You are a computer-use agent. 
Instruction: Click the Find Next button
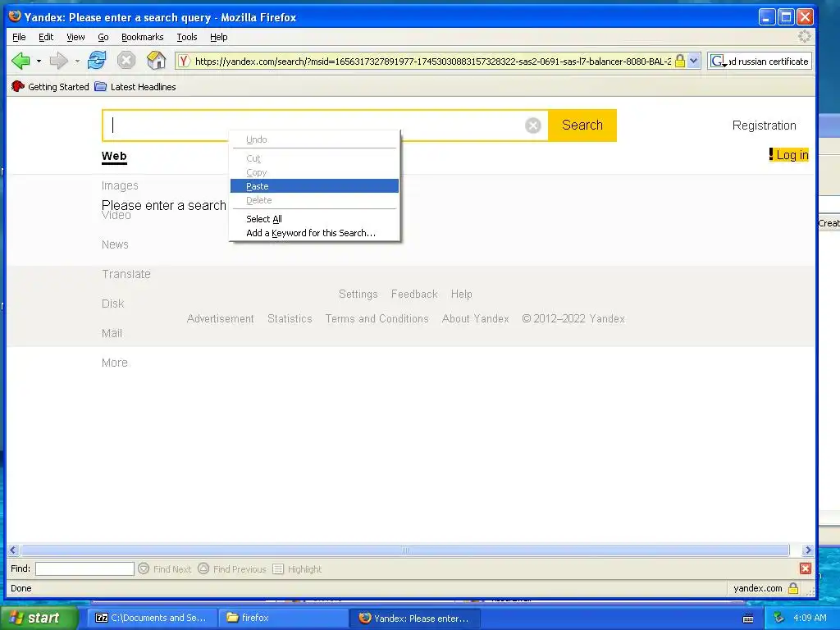(164, 569)
